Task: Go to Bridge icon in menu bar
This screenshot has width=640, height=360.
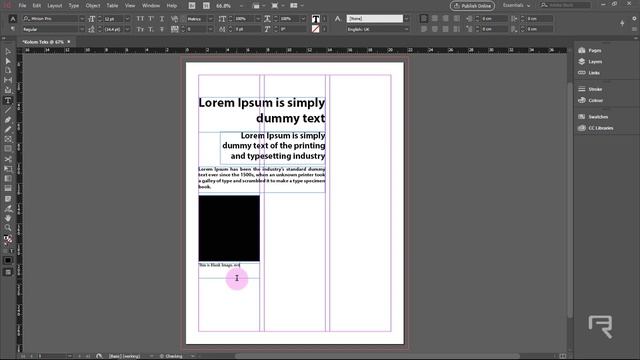Action: (x=192, y=6)
